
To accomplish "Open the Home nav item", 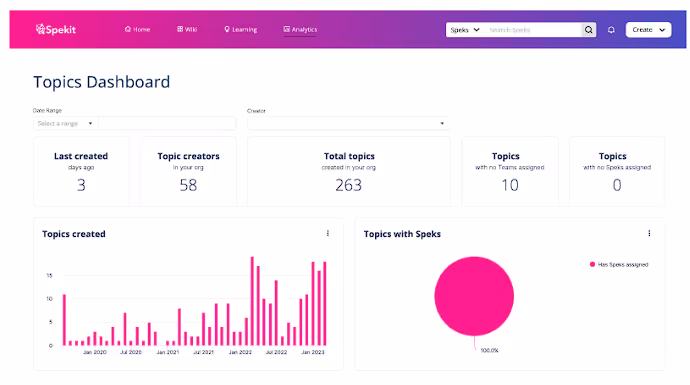I will 137,29.
